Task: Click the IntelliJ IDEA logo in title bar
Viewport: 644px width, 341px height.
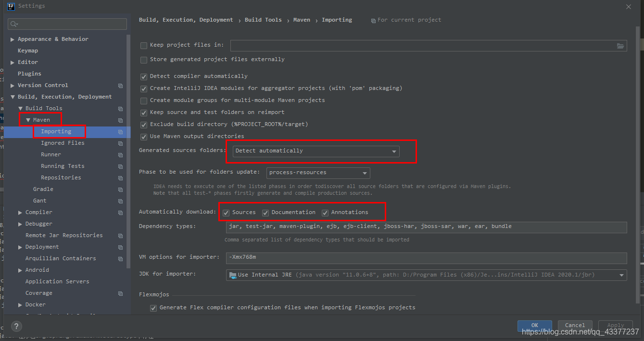Action: (10, 6)
